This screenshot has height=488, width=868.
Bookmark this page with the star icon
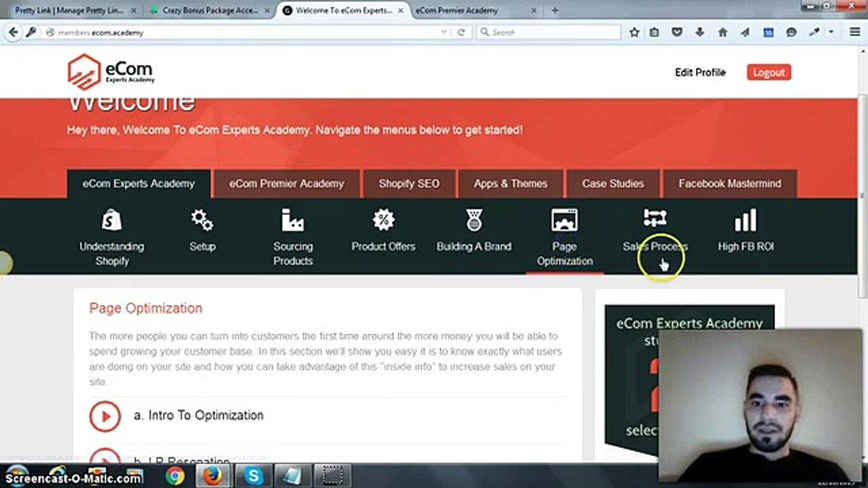pyautogui.click(x=634, y=32)
